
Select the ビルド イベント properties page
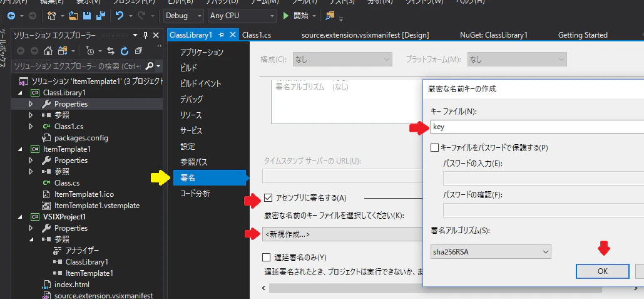coord(200,83)
